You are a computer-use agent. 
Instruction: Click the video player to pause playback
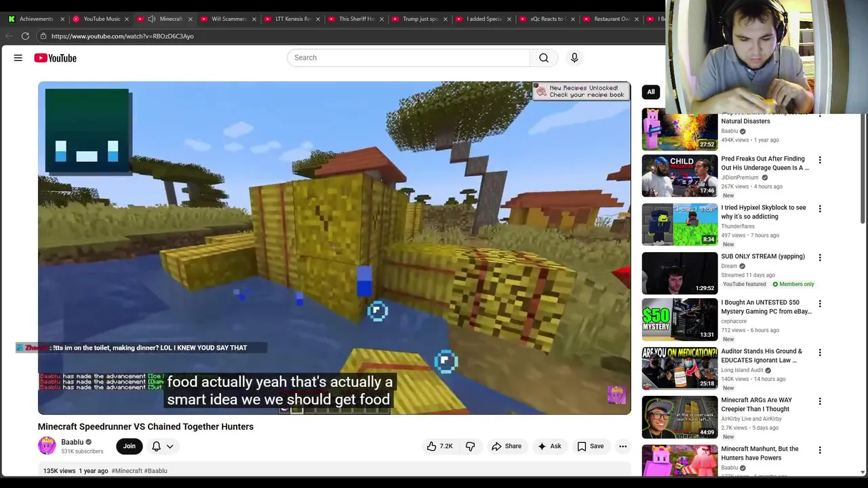[x=334, y=247]
